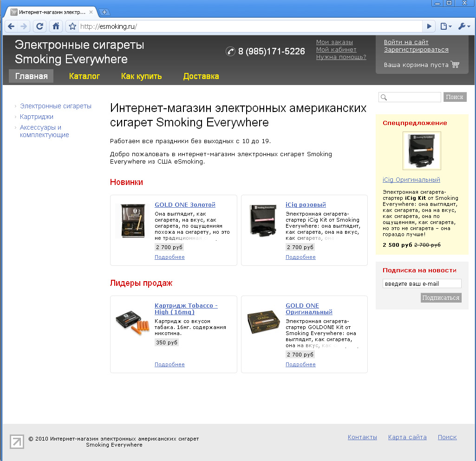This screenshot has width=476, height=461.
Task: Click the Go arrow in the address bar
Action: (x=429, y=26)
